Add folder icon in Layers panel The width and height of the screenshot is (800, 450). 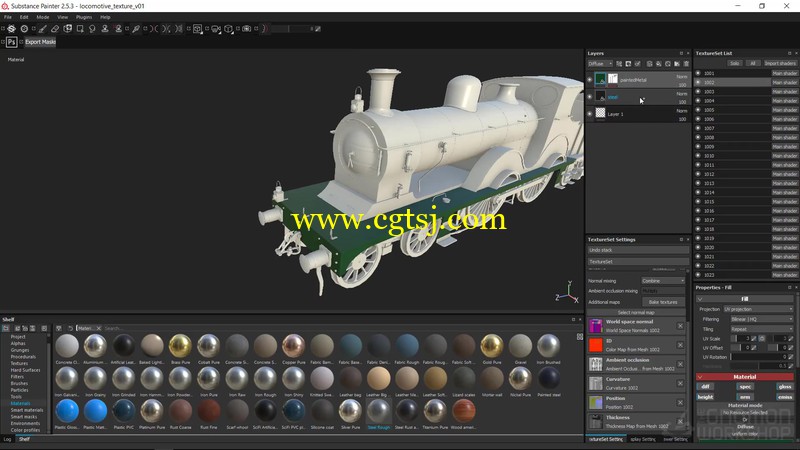click(x=677, y=64)
